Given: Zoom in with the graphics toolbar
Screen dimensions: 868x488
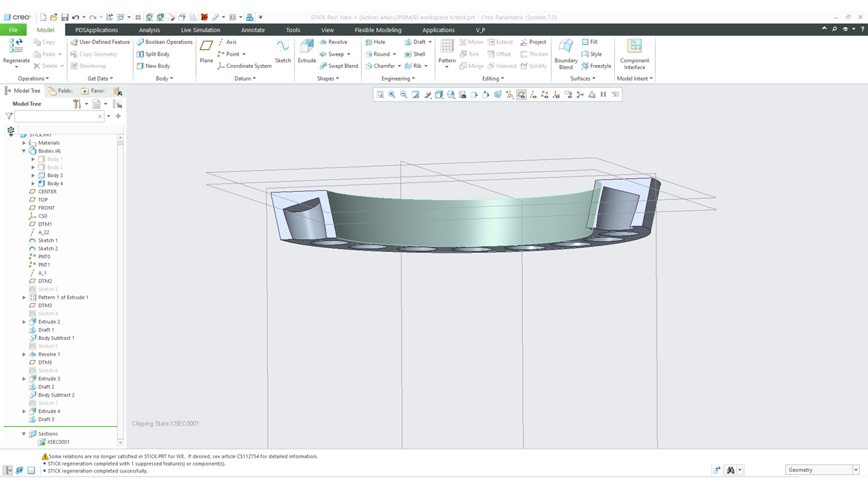Looking at the screenshot, I should [392, 95].
